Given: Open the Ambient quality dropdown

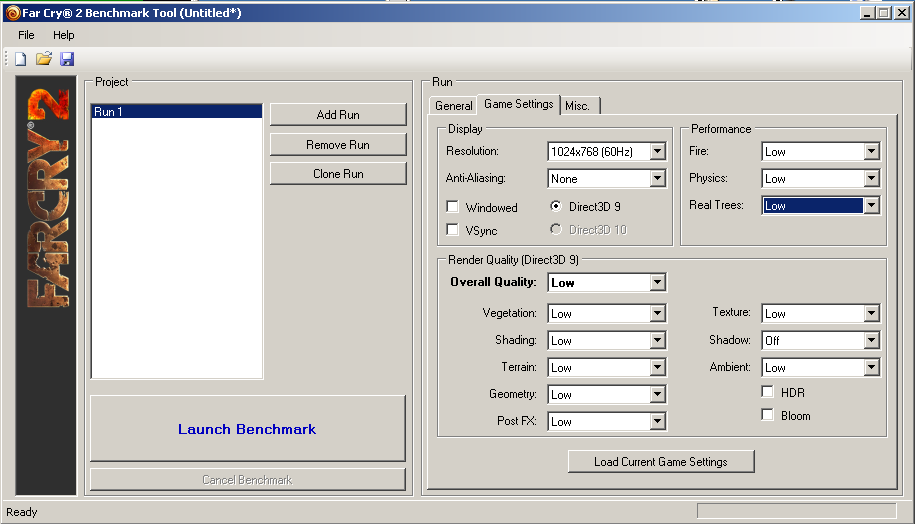Looking at the screenshot, I should click(x=821, y=367).
